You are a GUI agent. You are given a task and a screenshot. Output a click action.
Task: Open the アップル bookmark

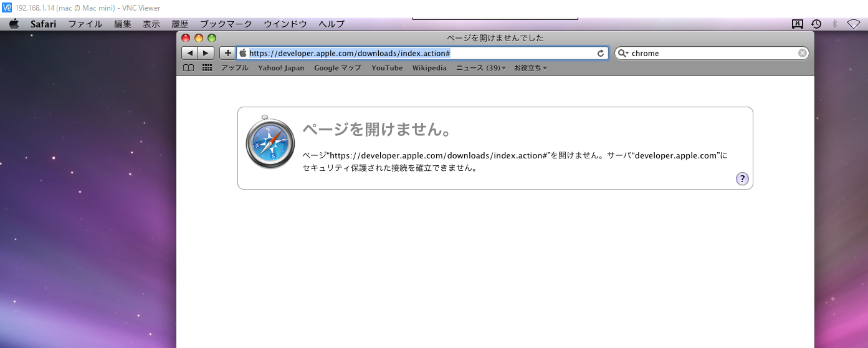[235, 68]
